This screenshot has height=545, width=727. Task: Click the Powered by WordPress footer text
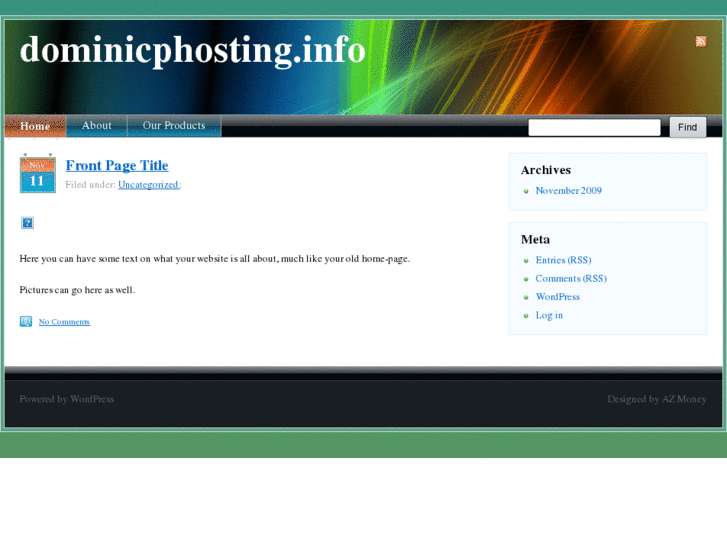coord(67,399)
